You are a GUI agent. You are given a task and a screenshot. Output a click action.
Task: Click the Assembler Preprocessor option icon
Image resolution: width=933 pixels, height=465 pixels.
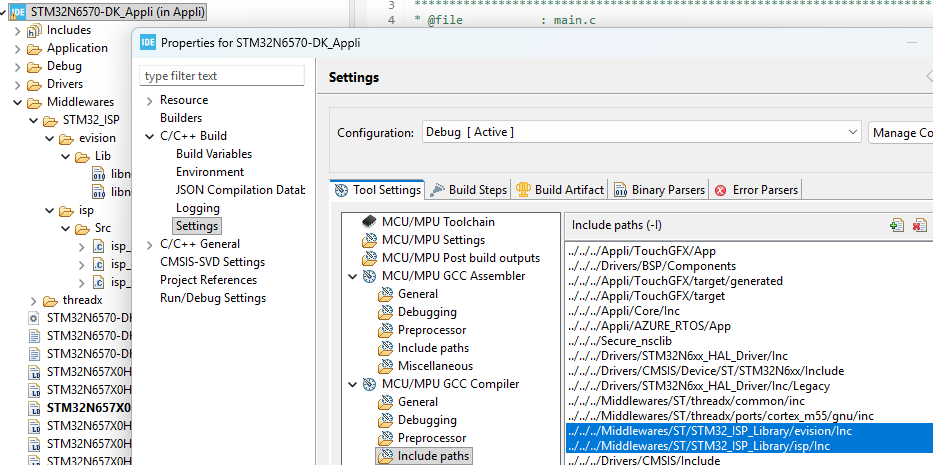tap(387, 330)
